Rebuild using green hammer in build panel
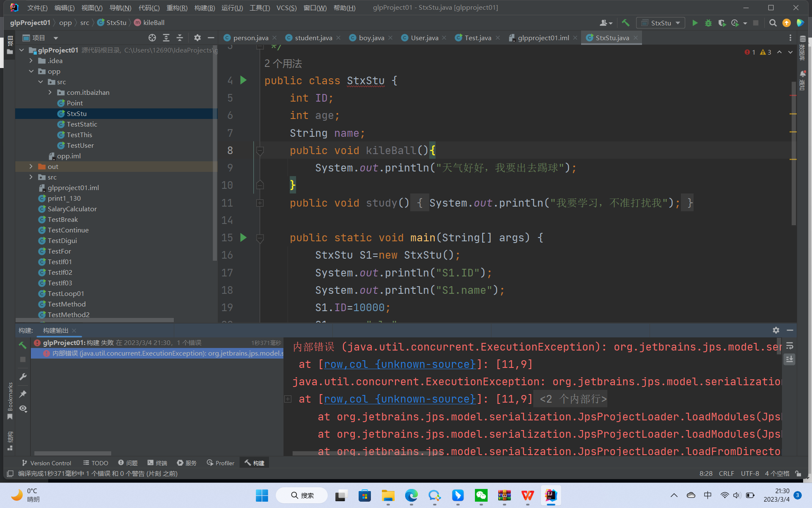 coord(23,345)
